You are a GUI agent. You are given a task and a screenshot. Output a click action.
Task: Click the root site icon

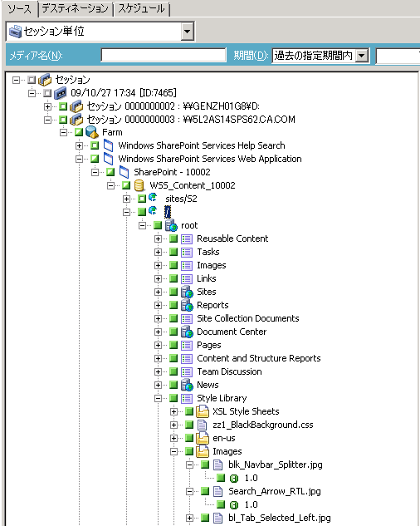pos(171,225)
